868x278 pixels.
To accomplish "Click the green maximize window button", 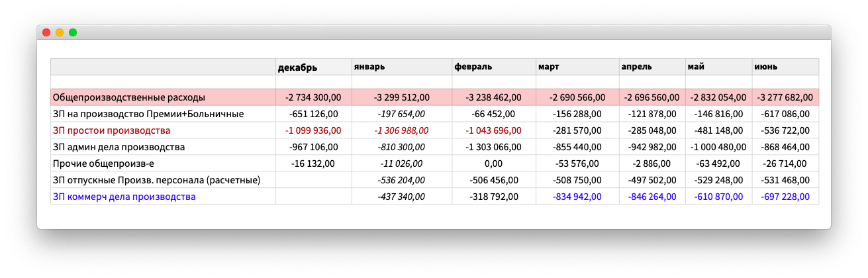I will [x=73, y=32].
